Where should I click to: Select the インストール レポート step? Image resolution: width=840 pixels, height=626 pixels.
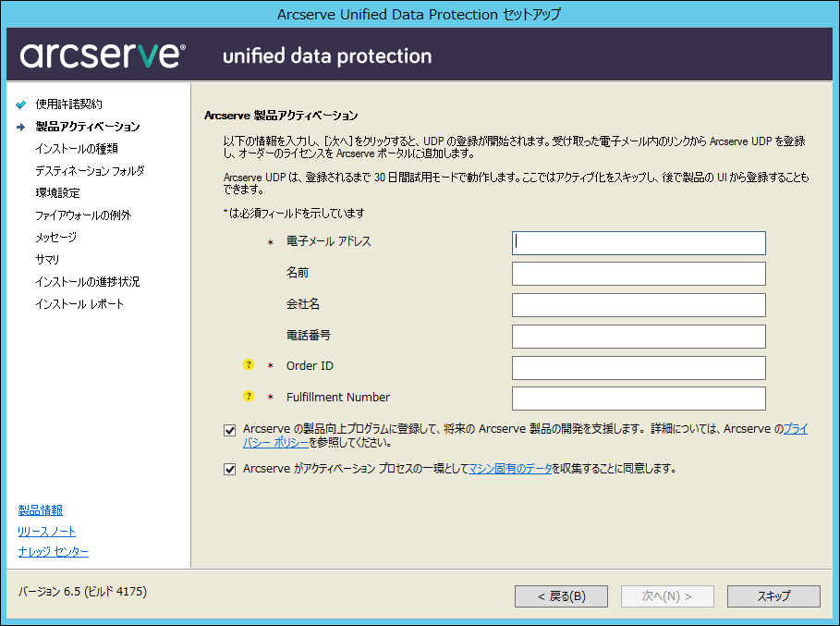pyautogui.click(x=79, y=304)
